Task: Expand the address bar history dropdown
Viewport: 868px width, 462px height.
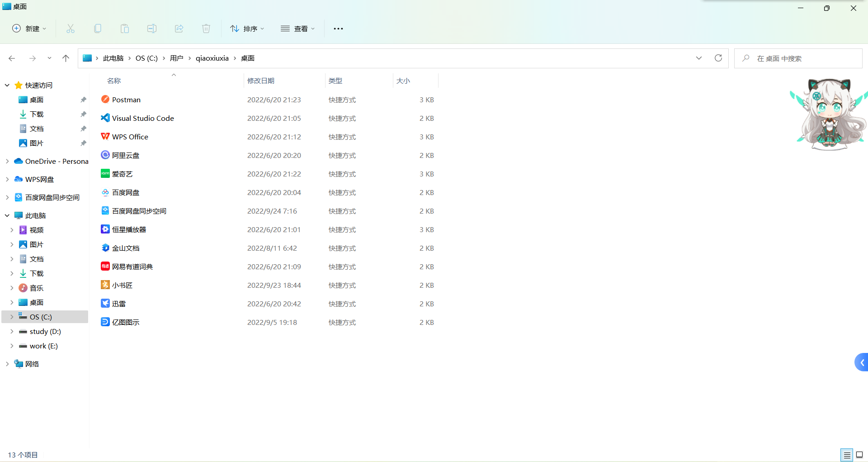Action: click(x=699, y=58)
